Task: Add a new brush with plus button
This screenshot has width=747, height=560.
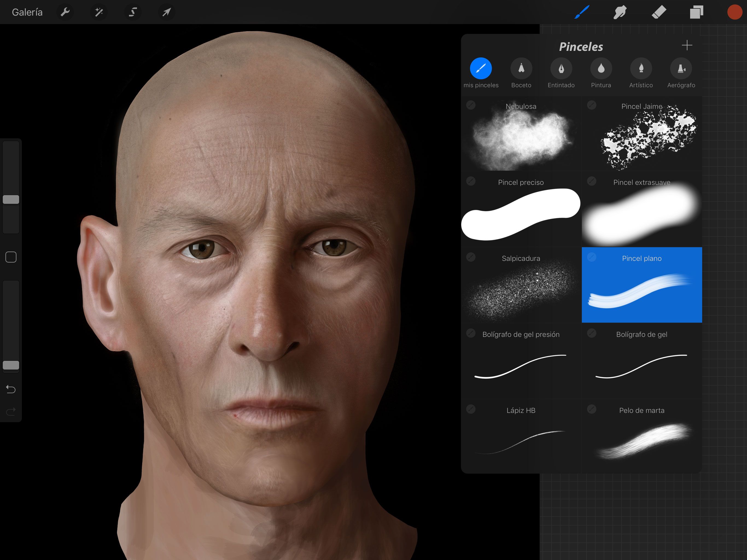Action: [x=687, y=45]
